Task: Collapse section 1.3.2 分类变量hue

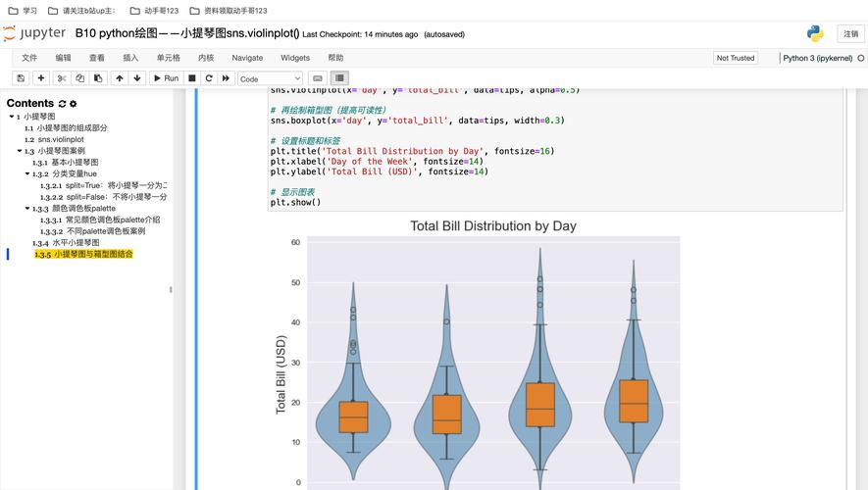Action: [27, 173]
